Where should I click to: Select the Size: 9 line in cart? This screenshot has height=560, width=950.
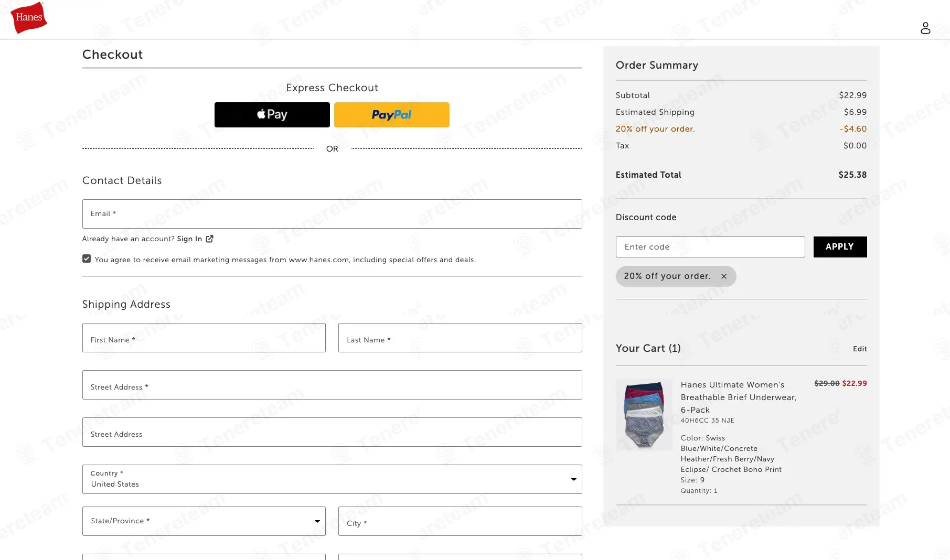tap(692, 480)
